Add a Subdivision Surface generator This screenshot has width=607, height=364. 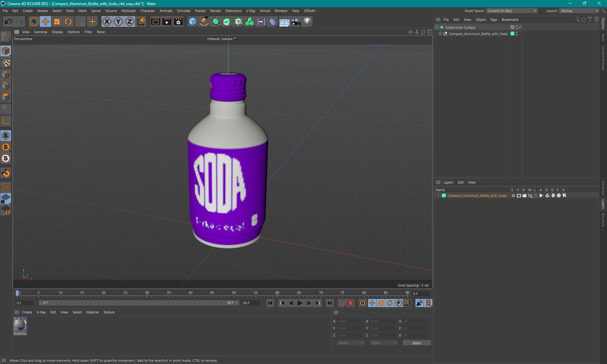(x=216, y=21)
